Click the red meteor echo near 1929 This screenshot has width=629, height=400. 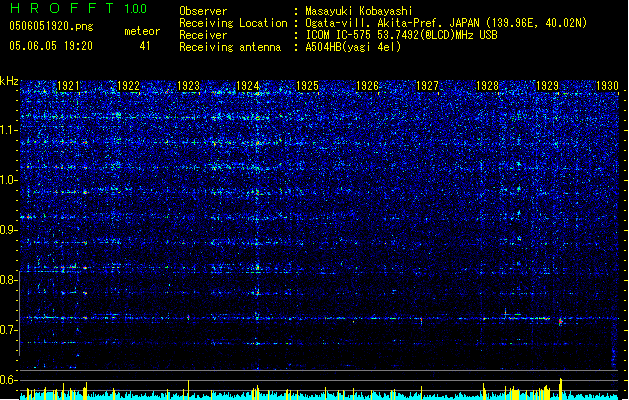click(x=560, y=321)
